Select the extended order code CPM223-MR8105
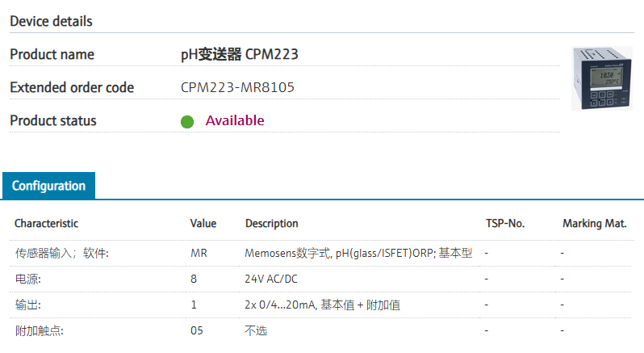644x353 pixels. [237, 87]
